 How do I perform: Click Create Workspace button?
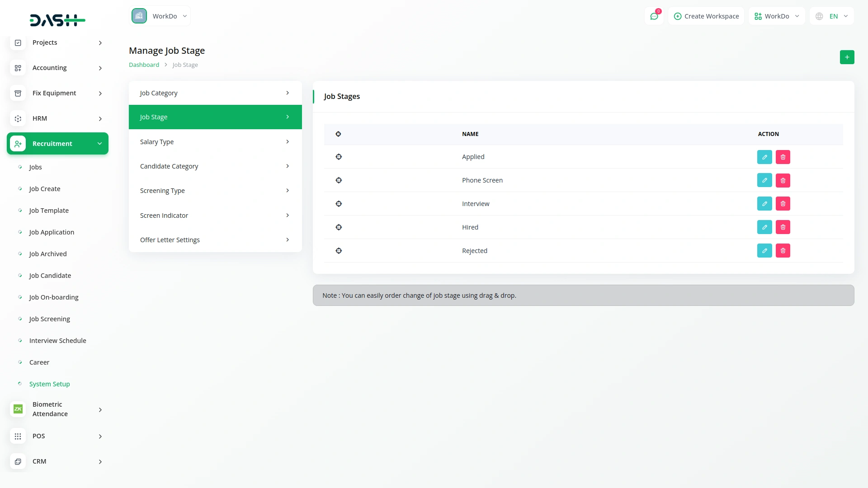pyautogui.click(x=706, y=16)
